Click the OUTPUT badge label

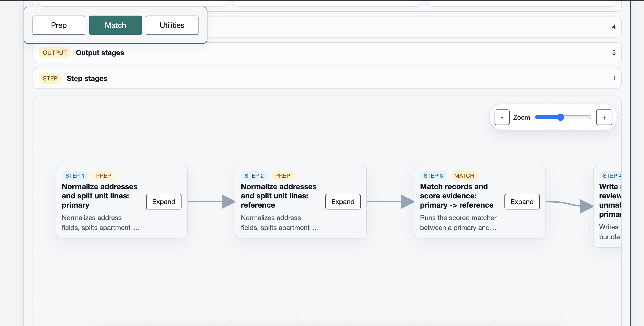coord(55,53)
